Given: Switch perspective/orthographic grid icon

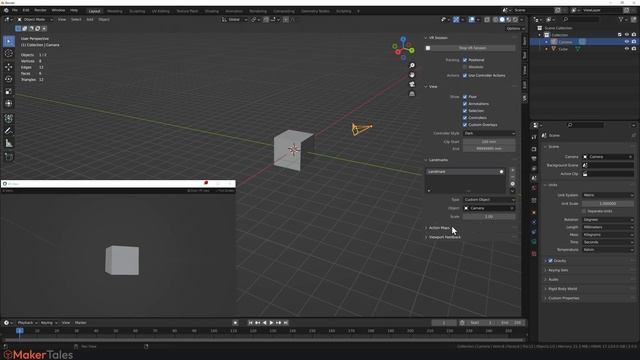Looking at the screenshot, I should tap(412, 94).
